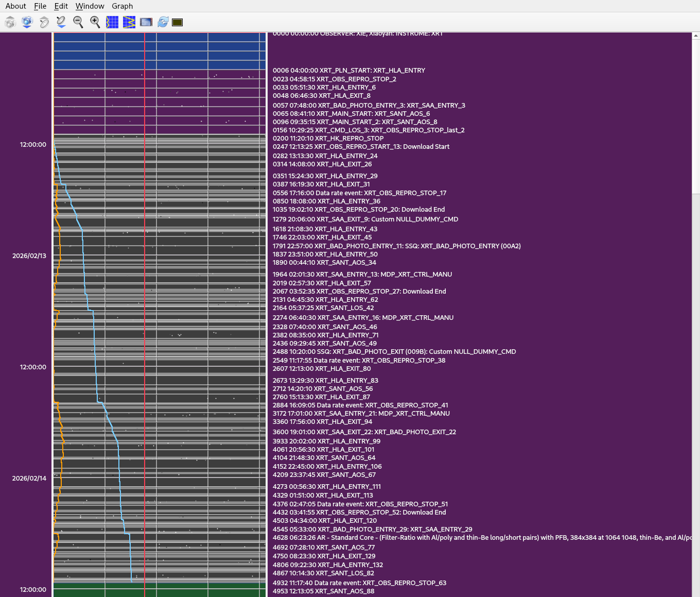Open the Edit menu
Screen dimensions: 700x597
(61, 6)
